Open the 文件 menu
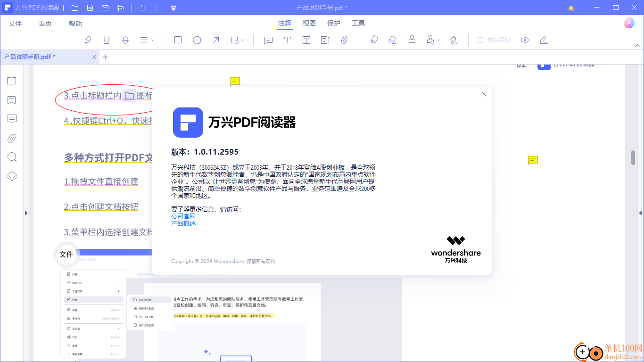Image resolution: width=644 pixels, height=362 pixels. (15, 24)
